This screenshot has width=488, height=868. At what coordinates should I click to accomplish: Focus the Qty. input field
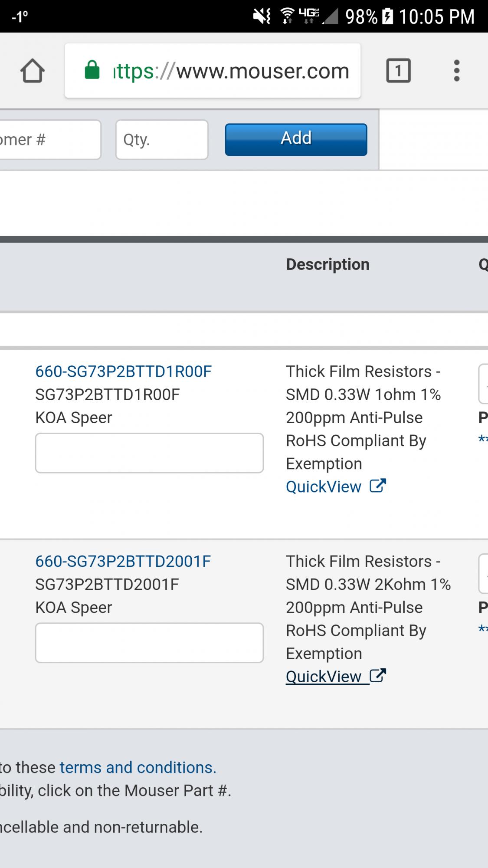(162, 140)
